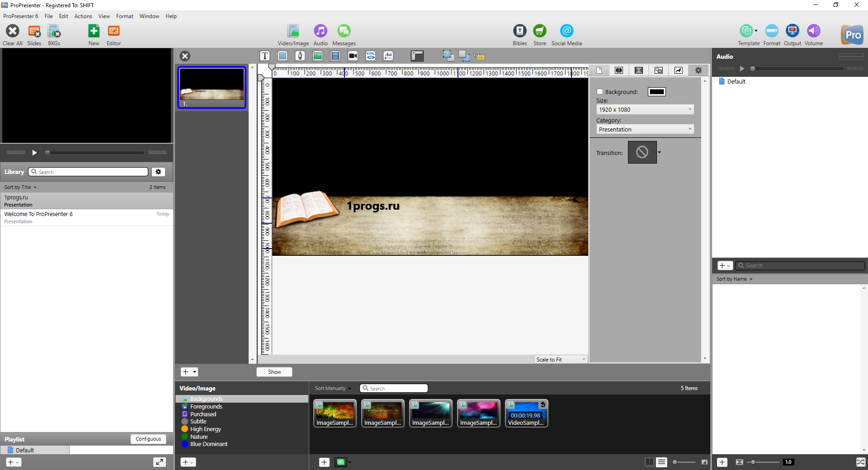Switch to Slide properties tab
868x470 pixels.
pyautogui.click(x=619, y=70)
